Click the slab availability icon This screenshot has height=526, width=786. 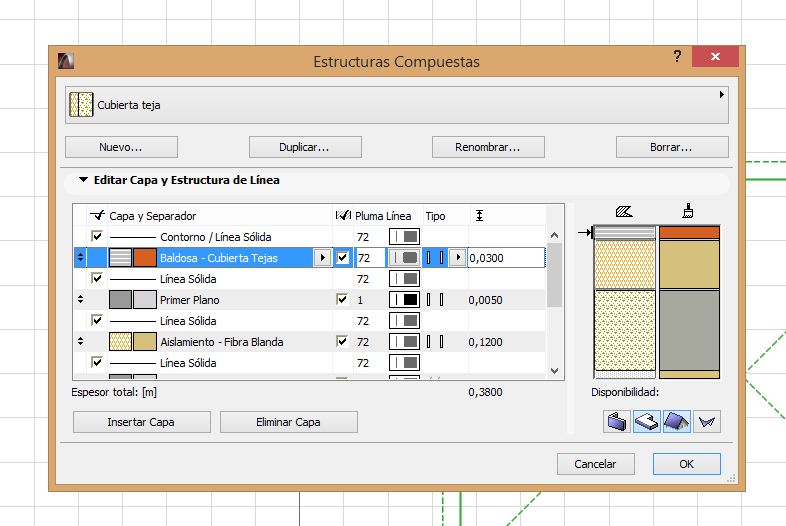tap(647, 422)
